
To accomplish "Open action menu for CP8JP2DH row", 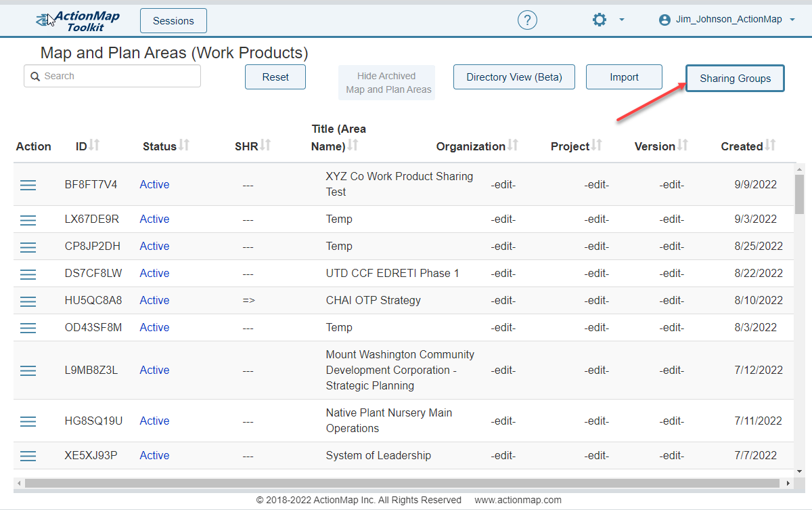I will [x=28, y=247].
